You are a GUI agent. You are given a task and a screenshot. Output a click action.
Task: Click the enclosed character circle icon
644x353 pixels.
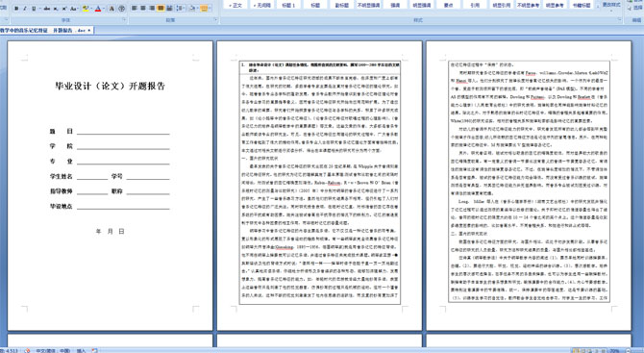point(122,9)
